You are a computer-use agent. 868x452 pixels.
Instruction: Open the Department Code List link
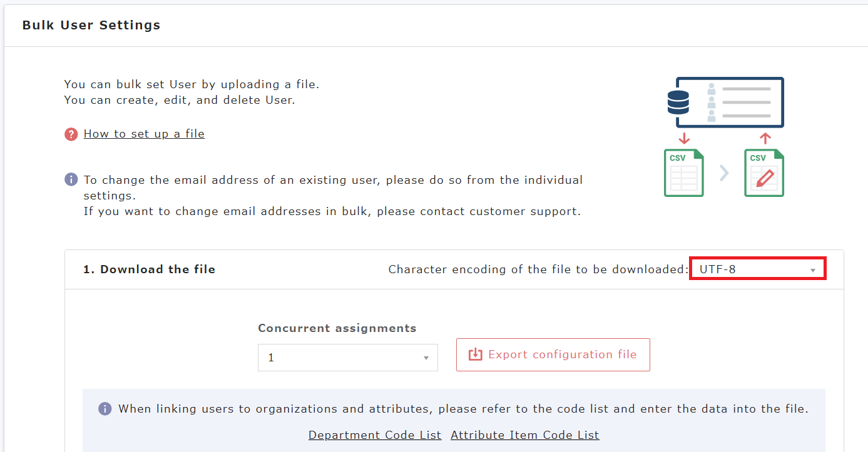[x=375, y=435]
